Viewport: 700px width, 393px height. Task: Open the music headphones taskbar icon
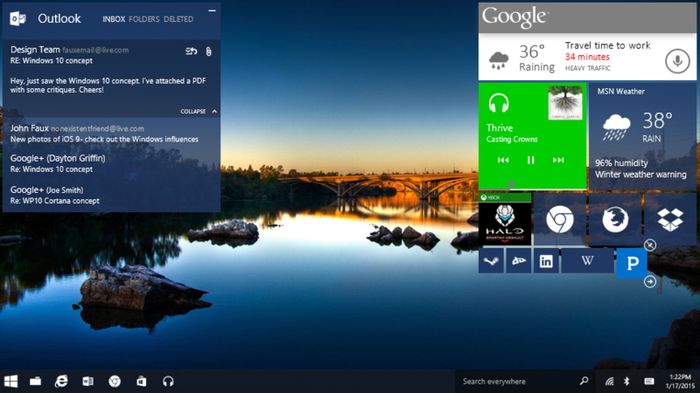pyautogui.click(x=168, y=381)
